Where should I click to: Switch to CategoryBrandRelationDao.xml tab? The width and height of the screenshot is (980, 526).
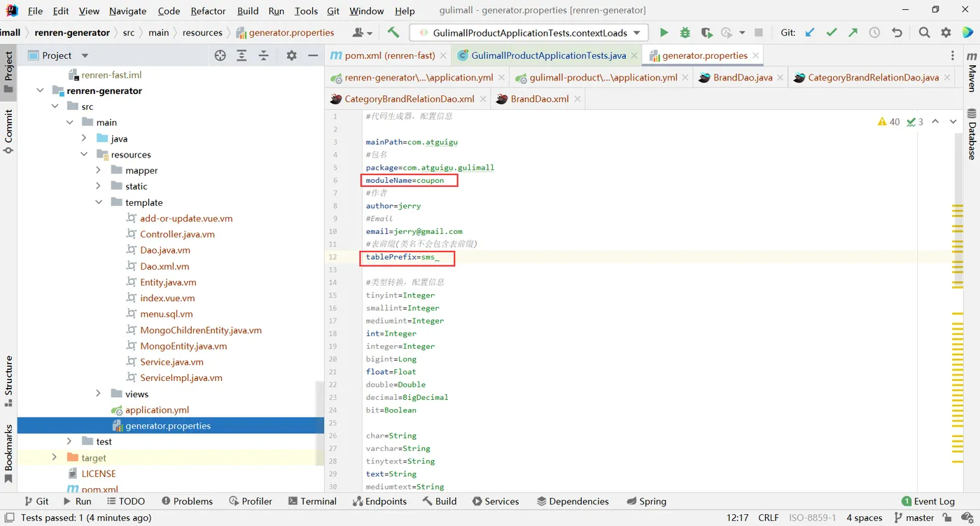(409, 99)
